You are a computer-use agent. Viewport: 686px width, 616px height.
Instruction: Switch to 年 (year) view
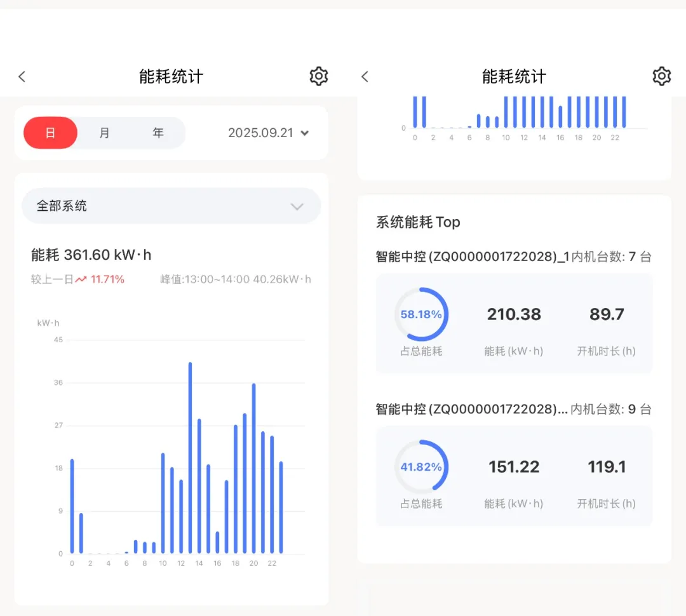[158, 133]
